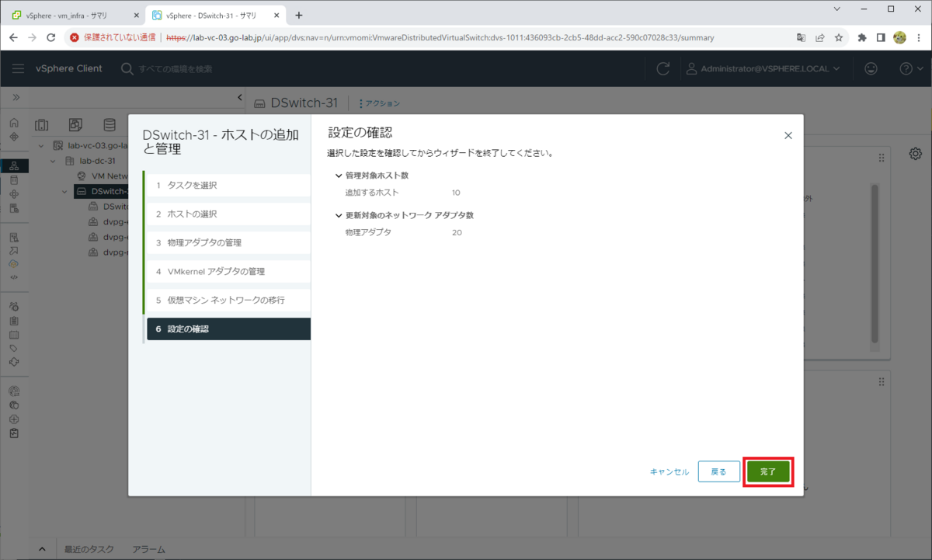This screenshot has width=932, height=560.
Task: Refresh the vSphere Client view
Action: (662, 68)
